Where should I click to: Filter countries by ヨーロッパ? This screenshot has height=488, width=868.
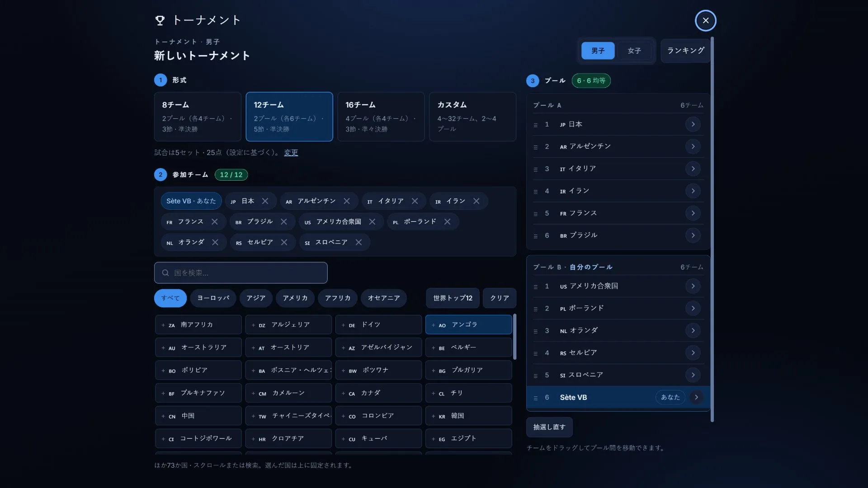pos(213,298)
